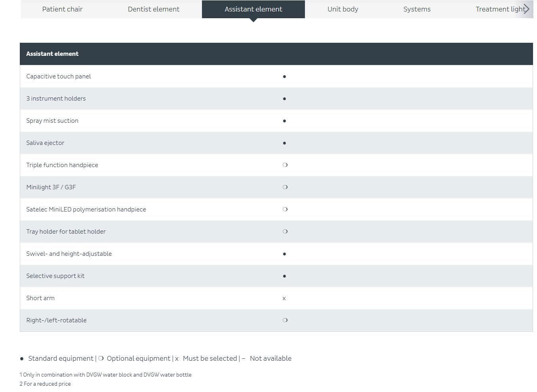Image resolution: width=537 pixels, height=392 pixels.
Task: Select Swivel- and height-adjustable row label
Action: (69, 254)
